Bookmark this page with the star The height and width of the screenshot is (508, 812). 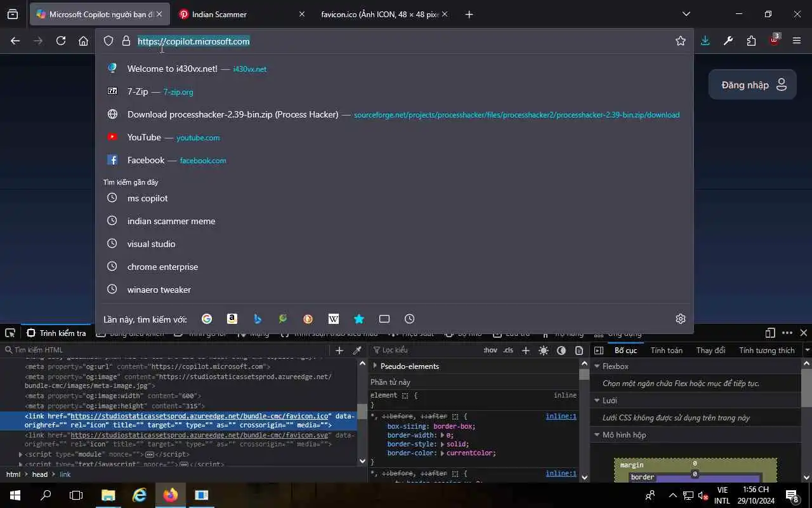(x=681, y=41)
